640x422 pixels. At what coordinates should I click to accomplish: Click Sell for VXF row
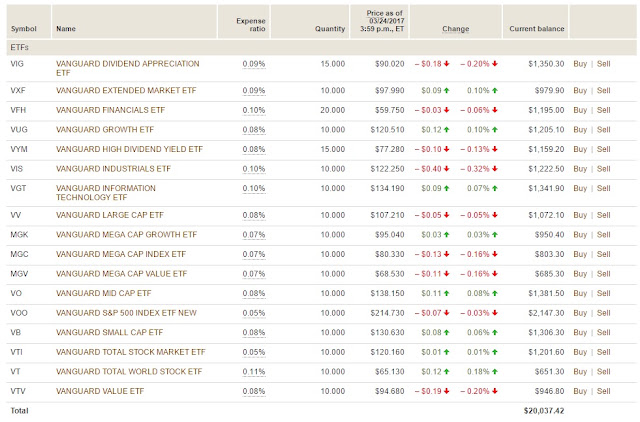tap(603, 91)
